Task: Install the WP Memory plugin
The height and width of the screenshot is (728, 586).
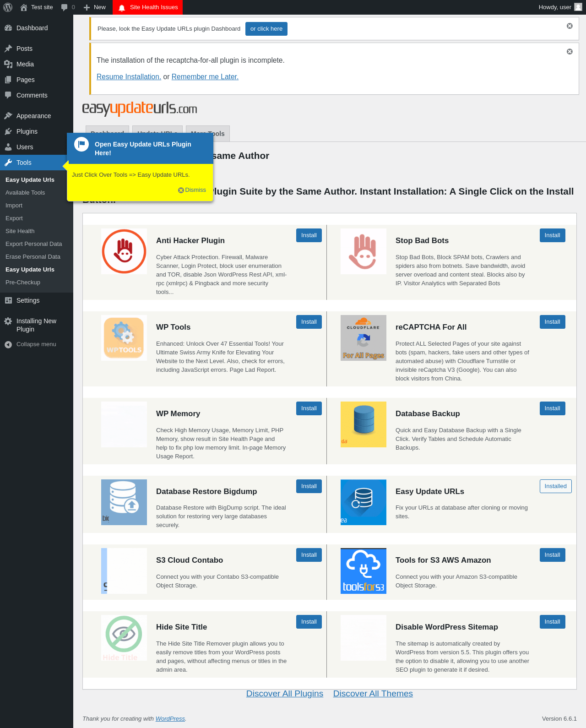Action: (309, 408)
